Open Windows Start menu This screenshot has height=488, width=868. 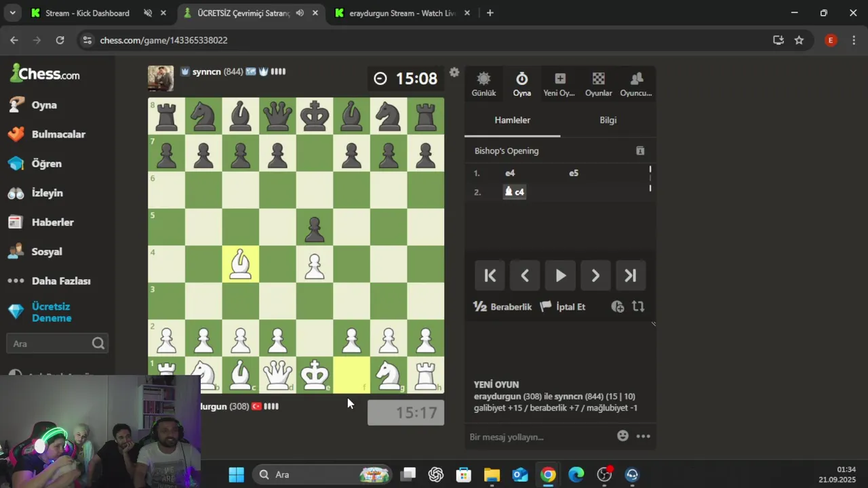236,474
